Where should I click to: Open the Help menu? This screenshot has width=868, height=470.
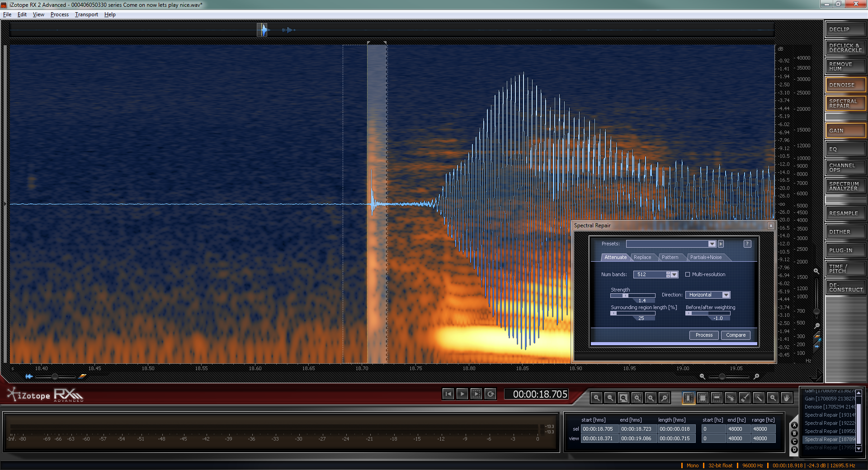click(x=110, y=14)
